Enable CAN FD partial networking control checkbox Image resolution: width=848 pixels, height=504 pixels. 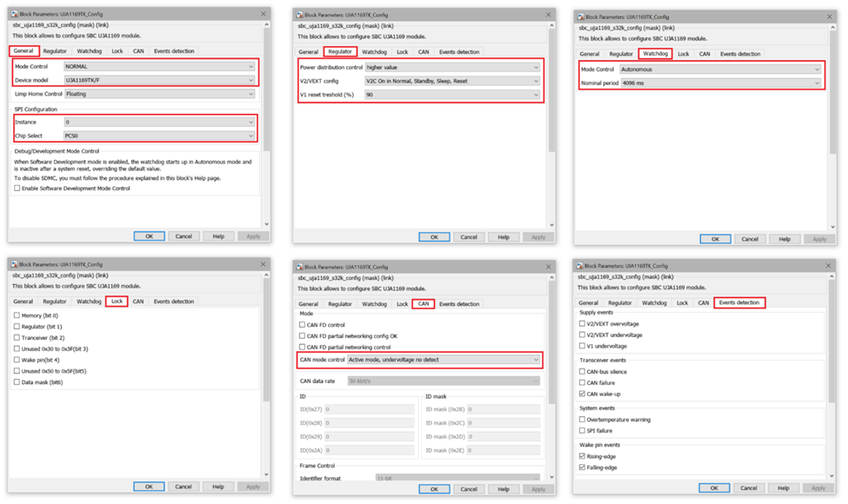[303, 348]
